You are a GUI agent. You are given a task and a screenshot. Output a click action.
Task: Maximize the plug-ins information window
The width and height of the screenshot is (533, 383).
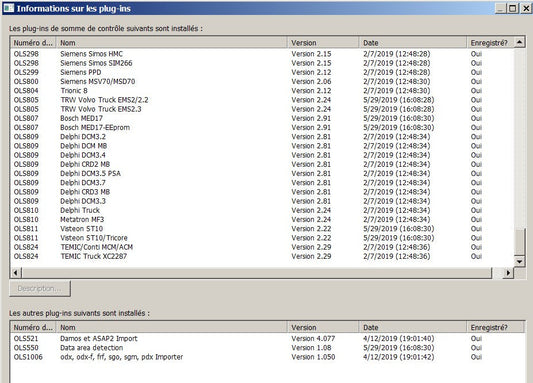click(513, 8)
